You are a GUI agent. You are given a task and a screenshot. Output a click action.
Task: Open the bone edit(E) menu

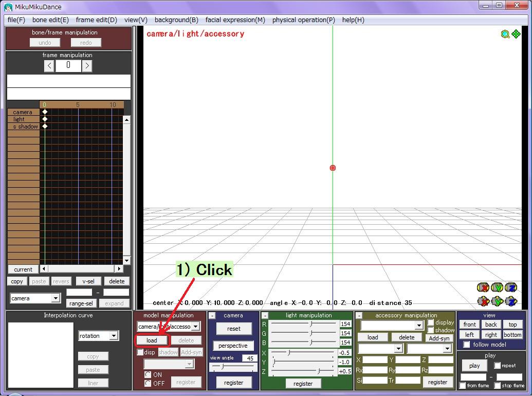(x=50, y=20)
